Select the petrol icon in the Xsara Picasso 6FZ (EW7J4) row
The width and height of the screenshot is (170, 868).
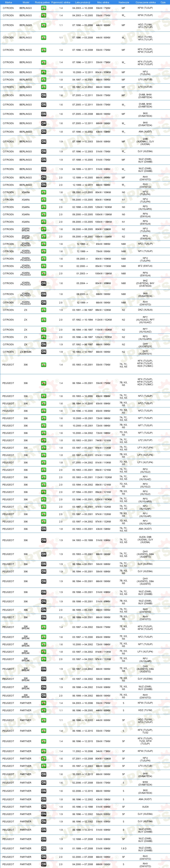pos(43,266)
